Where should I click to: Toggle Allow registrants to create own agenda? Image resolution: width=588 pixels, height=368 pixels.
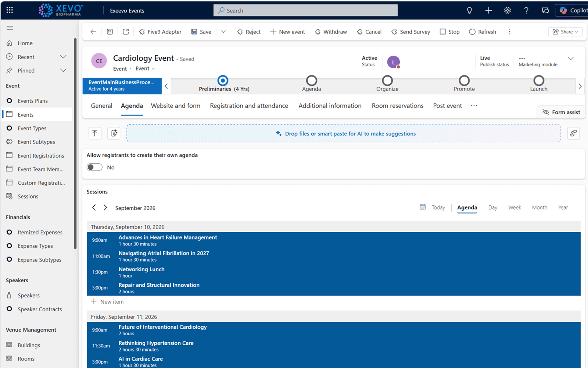pyautogui.click(x=94, y=167)
